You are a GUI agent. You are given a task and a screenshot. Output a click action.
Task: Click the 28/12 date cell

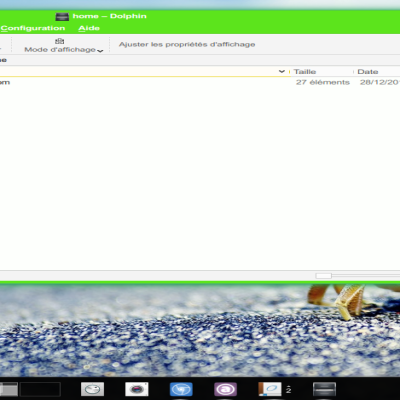[x=380, y=82]
